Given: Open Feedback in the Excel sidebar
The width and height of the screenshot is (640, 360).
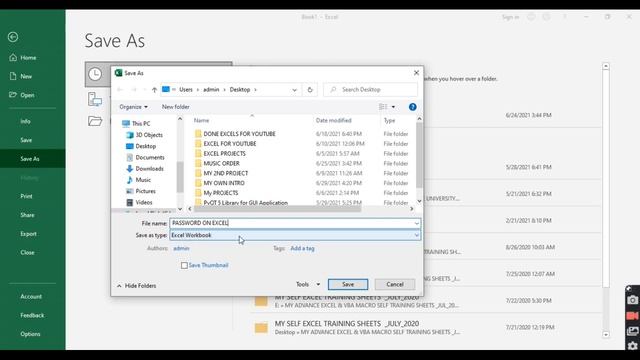Looking at the screenshot, I should (32, 316).
